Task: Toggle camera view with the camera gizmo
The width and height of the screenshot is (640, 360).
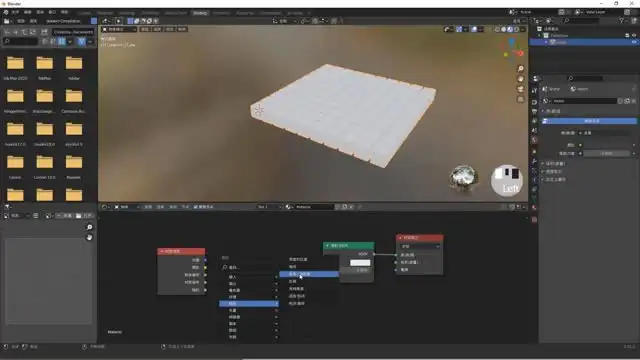Action: pos(520,89)
